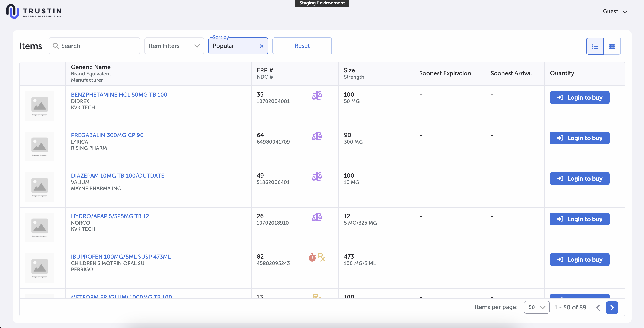This screenshot has width=644, height=328.
Task: Open the Item Filters dropdown
Action: pos(174,46)
